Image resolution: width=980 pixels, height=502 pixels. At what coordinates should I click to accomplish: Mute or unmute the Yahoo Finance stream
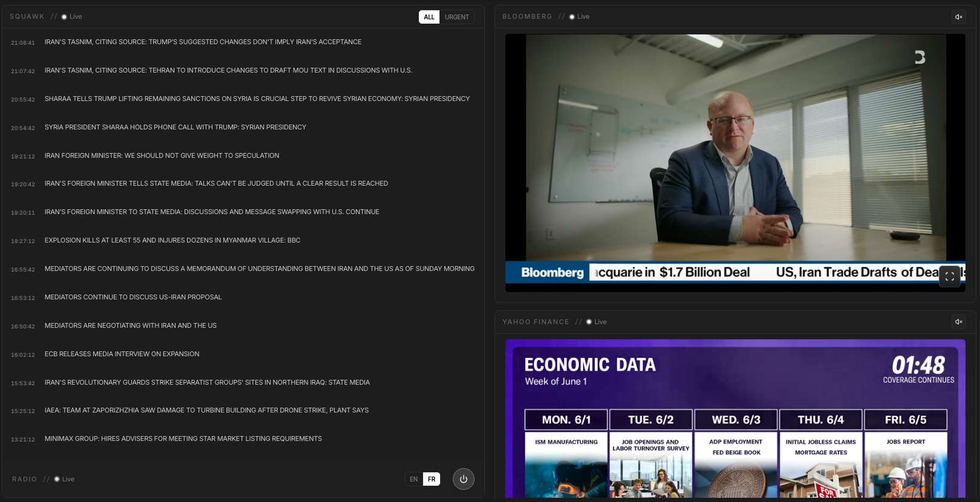(959, 322)
